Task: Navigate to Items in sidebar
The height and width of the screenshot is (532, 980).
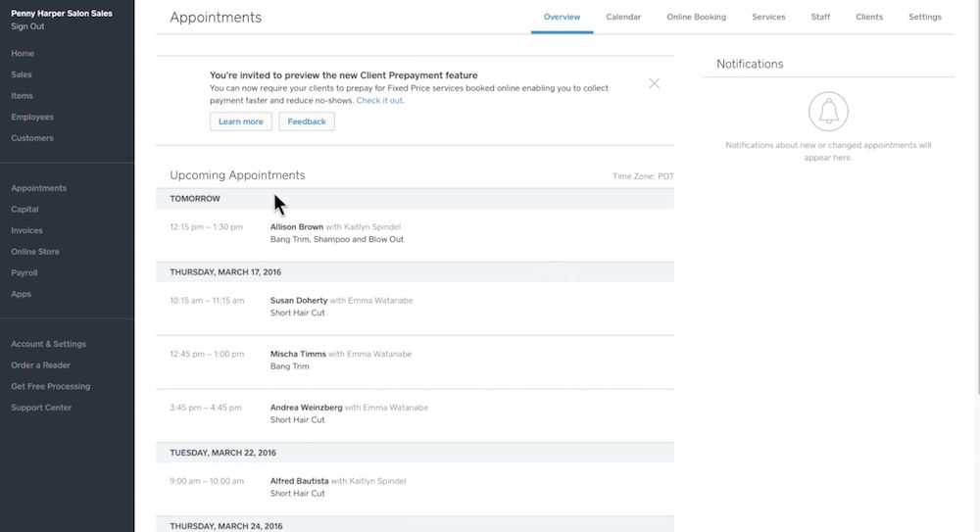Action: [x=22, y=96]
